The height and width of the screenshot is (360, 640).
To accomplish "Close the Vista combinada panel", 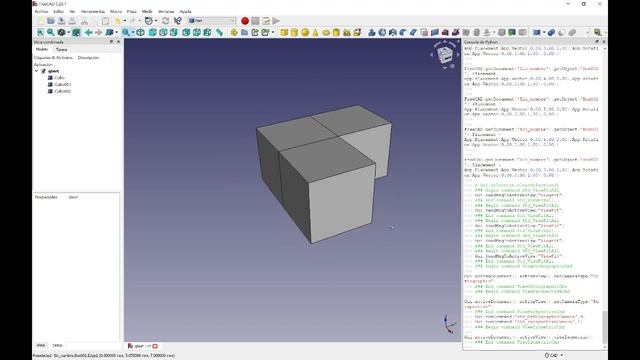I will pos(118,42).
